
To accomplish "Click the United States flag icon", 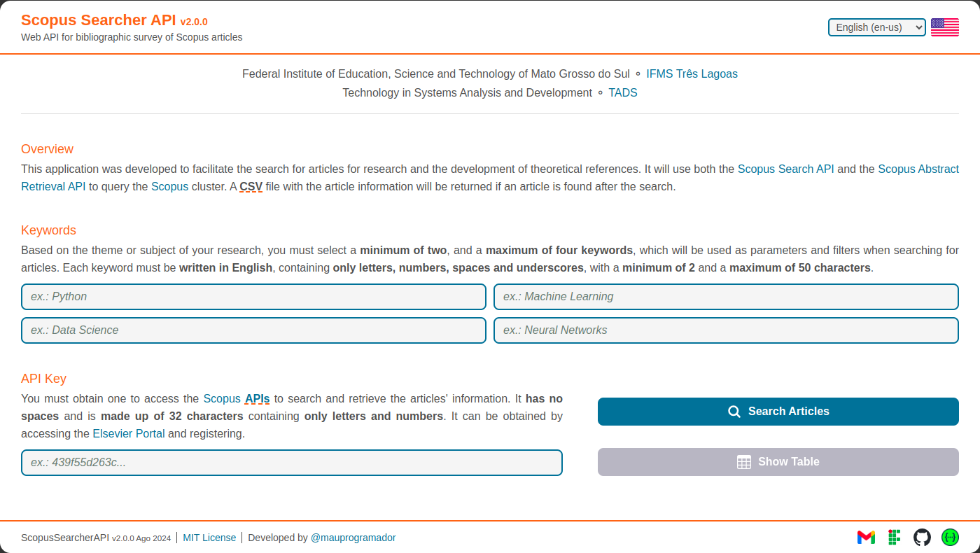I will (945, 27).
